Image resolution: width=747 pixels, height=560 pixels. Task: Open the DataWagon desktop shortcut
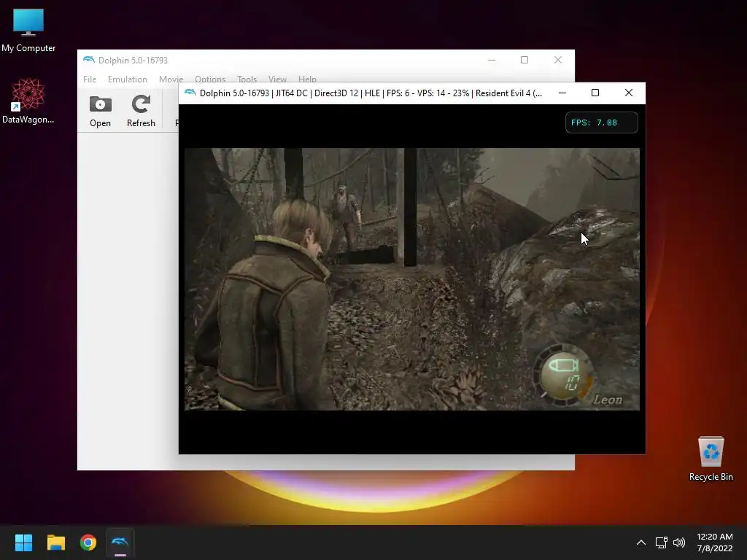point(28,101)
